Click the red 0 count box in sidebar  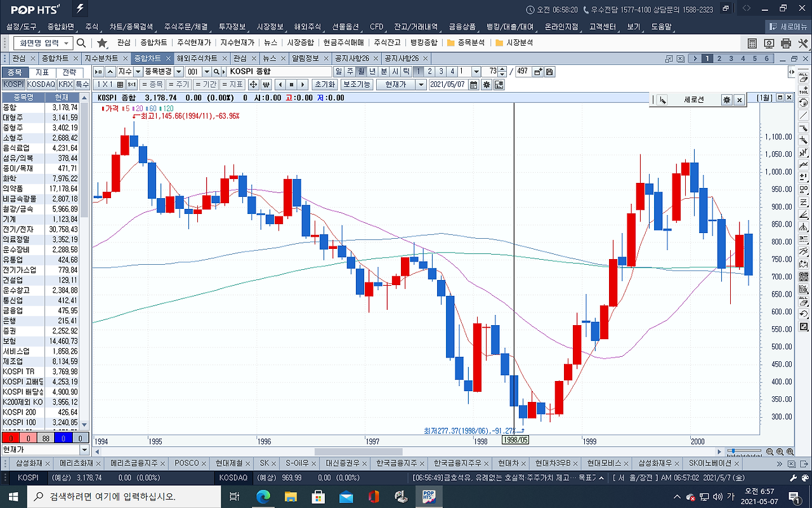tap(10, 438)
